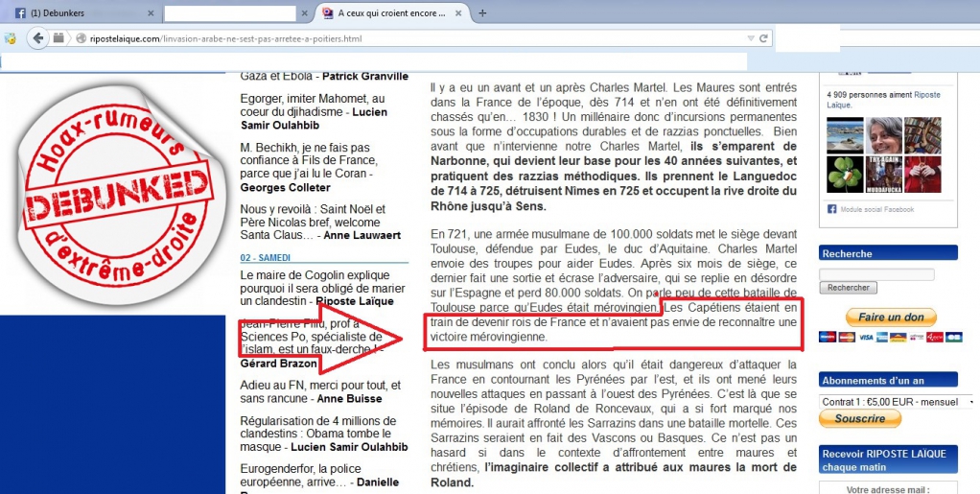
Task: Click paragraph beginning 'Les musulmans ont conclu'
Action: (614, 423)
